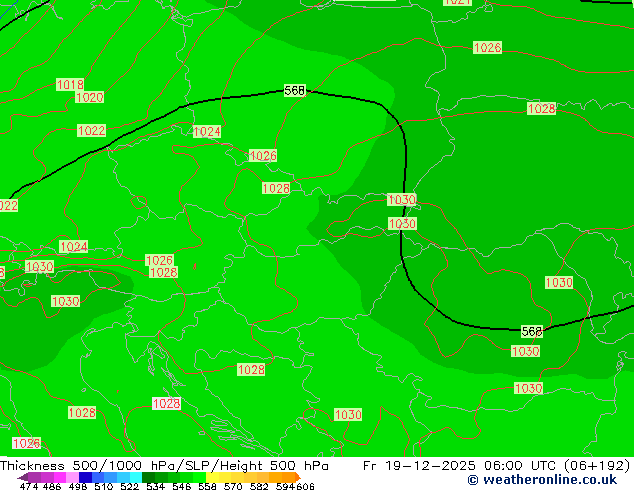Image resolution: width=634 pixels, height=490 pixels.
Task: Click legend value 594
Action: (x=285, y=486)
